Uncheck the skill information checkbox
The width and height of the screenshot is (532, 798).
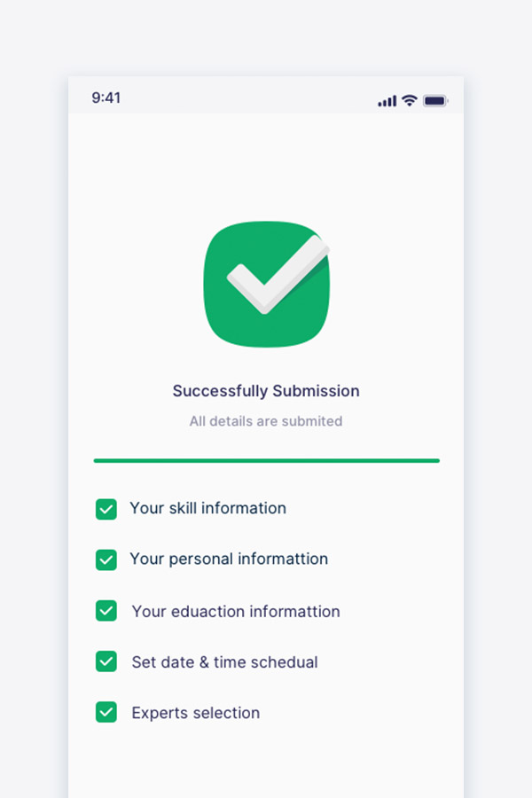(106, 509)
